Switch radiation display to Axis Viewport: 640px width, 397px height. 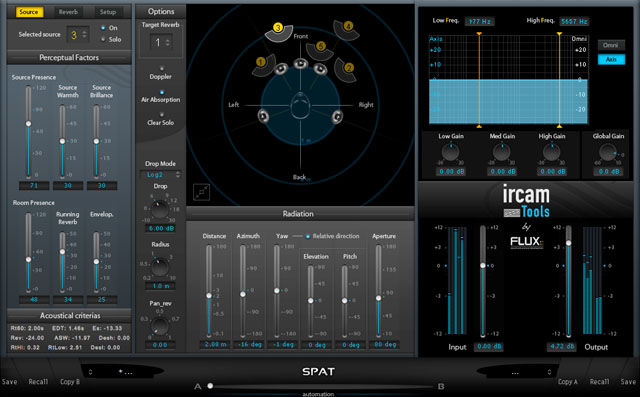(x=611, y=60)
